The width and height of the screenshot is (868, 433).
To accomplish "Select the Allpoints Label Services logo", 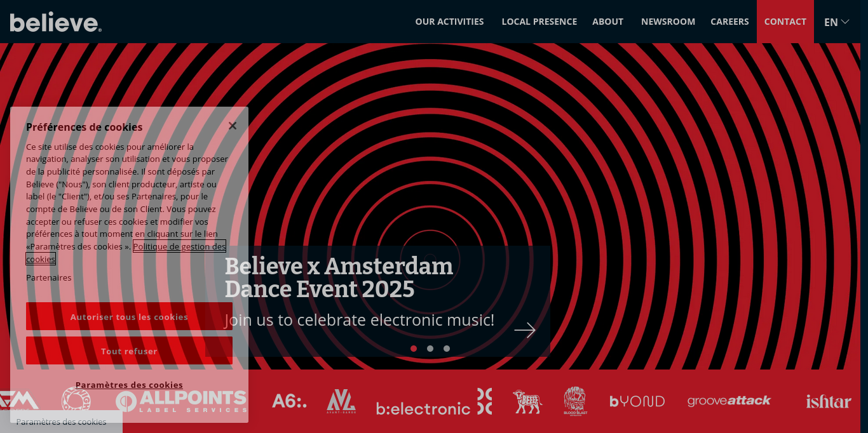I will point(181,401).
